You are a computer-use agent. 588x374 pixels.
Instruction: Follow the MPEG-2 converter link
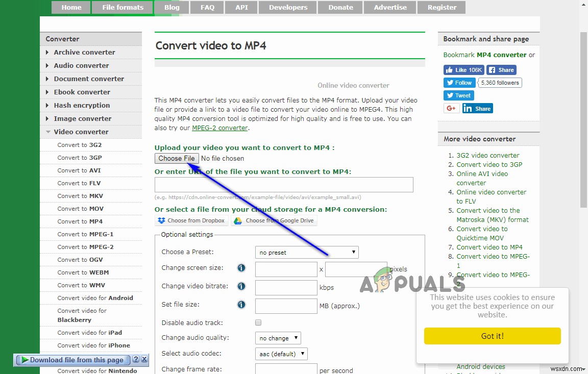click(x=219, y=128)
